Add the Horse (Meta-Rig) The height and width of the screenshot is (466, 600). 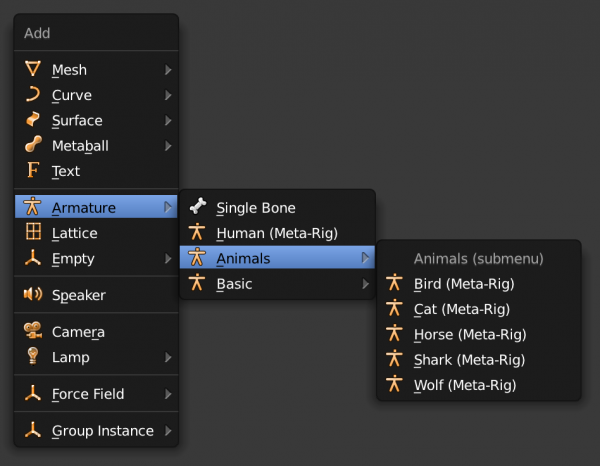coord(479,334)
